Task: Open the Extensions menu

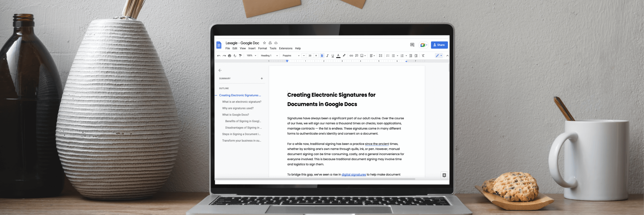Action: click(285, 48)
